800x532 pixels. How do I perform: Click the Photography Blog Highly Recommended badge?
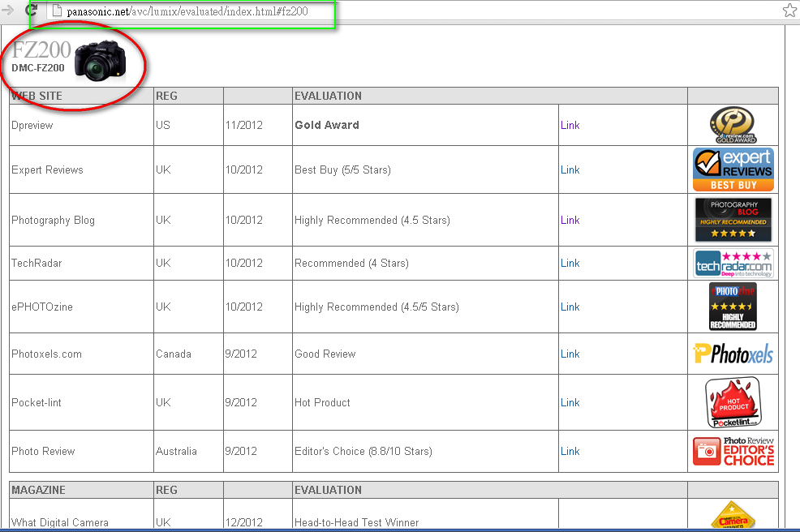[x=733, y=220]
